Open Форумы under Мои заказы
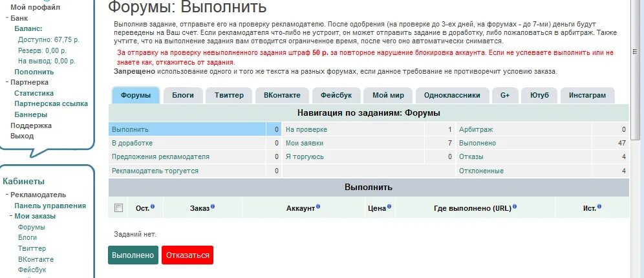This screenshot has height=278, width=644. [32, 227]
